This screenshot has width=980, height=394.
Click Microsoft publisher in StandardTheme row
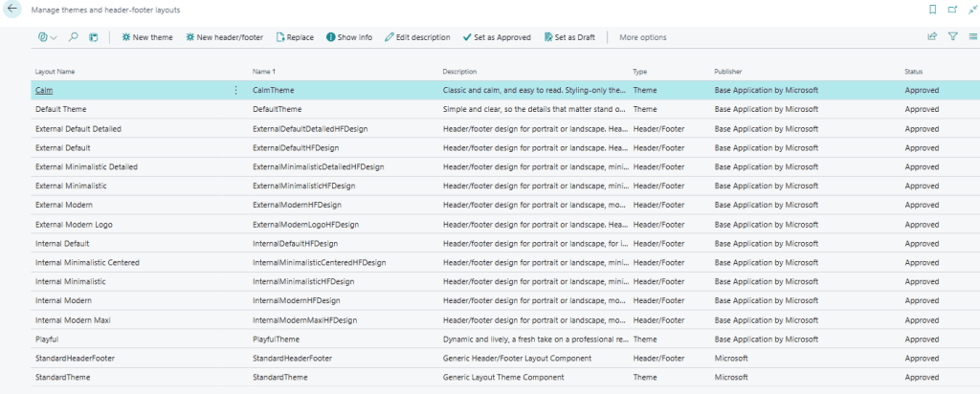click(x=730, y=377)
